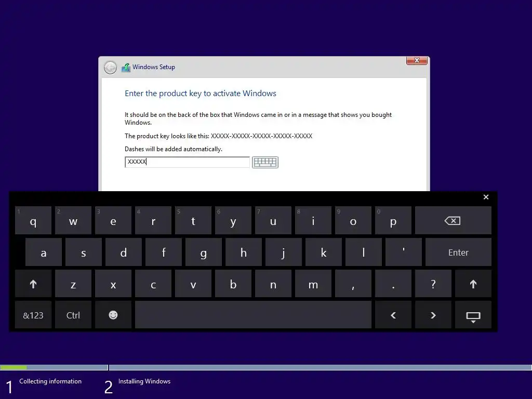Switch to &123 symbols layout
532x399 pixels.
tap(33, 315)
